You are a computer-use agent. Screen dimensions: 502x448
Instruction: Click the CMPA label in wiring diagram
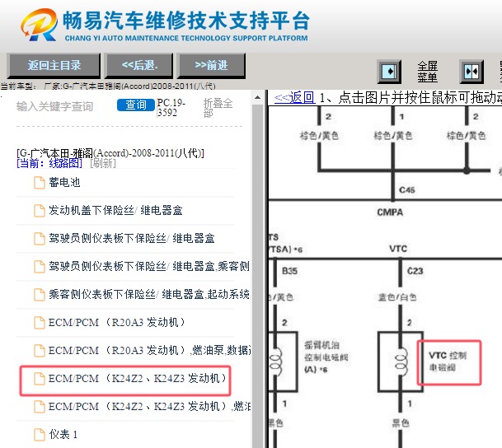[x=390, y=212]
